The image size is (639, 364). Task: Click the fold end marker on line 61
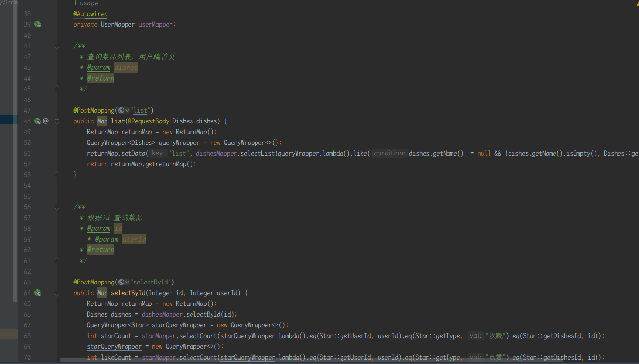57,261
